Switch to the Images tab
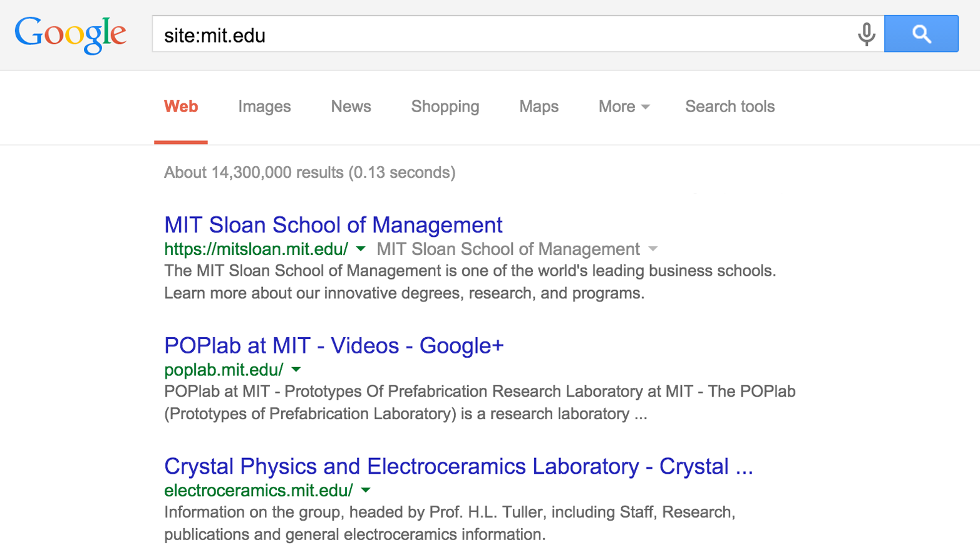 (264, 107)
